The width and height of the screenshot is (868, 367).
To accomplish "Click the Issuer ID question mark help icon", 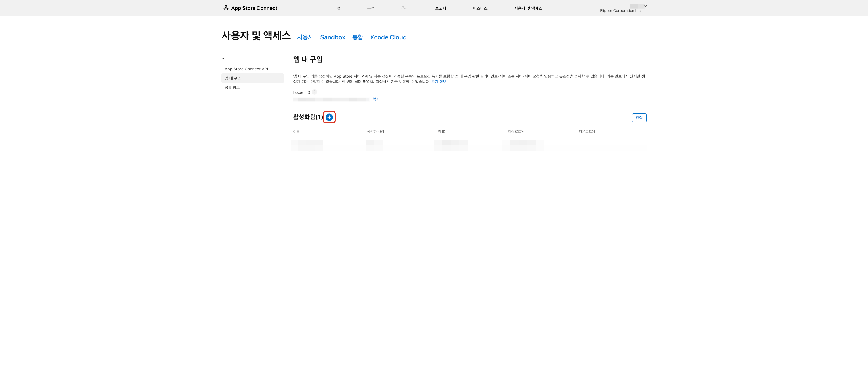I will tap(314, 92).
